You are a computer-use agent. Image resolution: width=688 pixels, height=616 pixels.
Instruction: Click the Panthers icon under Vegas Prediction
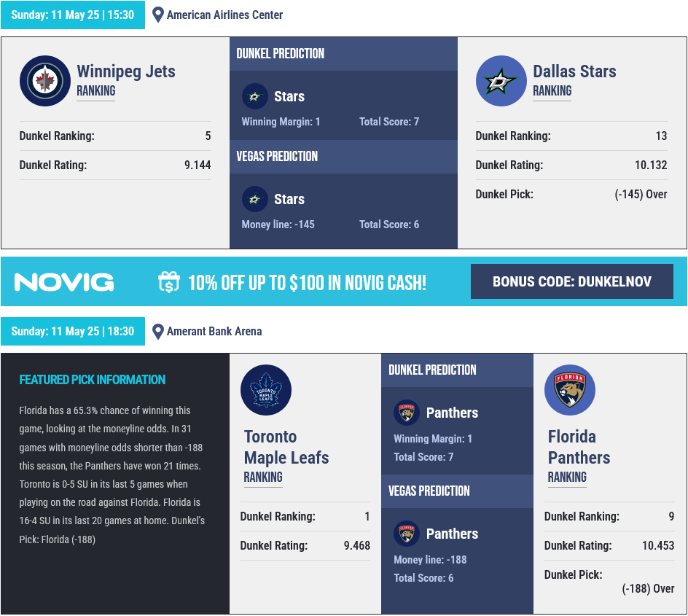click(x=407, y=534)
